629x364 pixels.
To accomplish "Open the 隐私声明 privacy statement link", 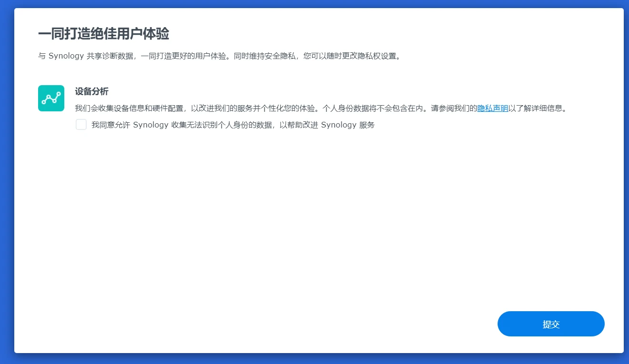I will [492, 108].
